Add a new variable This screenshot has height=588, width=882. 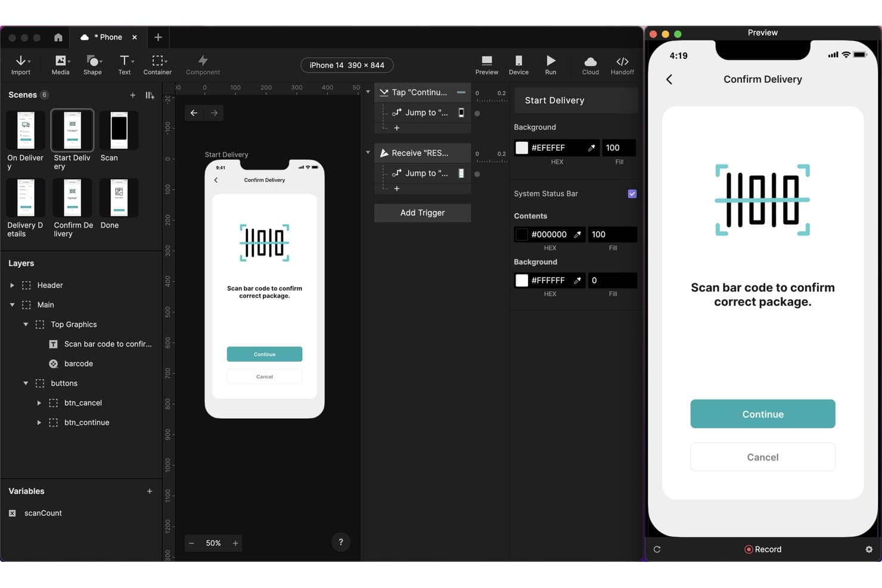point(150,491)
